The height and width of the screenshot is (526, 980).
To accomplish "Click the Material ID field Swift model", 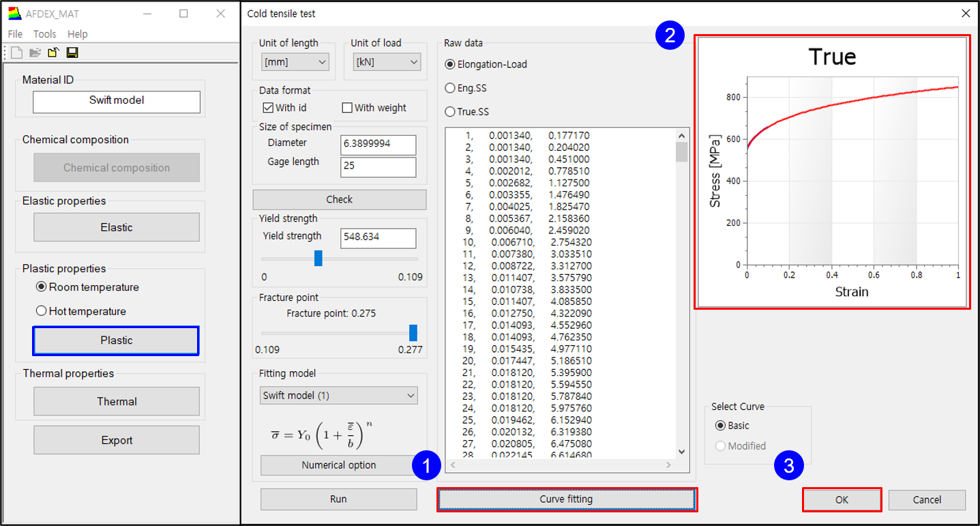I will (117, 101).
